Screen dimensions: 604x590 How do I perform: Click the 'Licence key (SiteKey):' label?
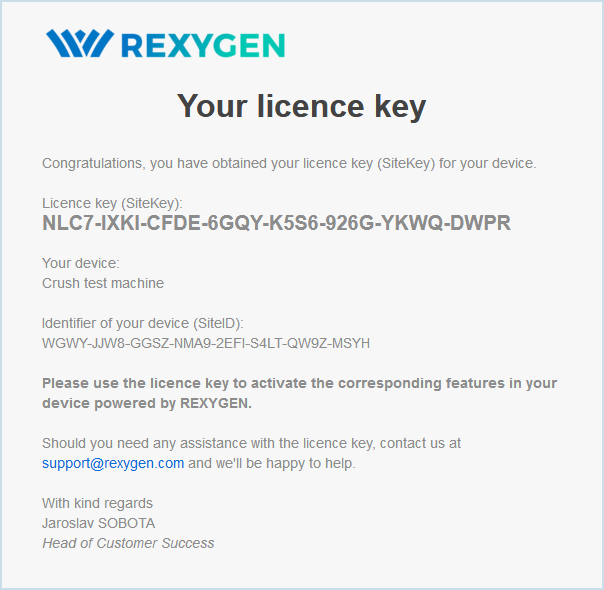point(112,203)
